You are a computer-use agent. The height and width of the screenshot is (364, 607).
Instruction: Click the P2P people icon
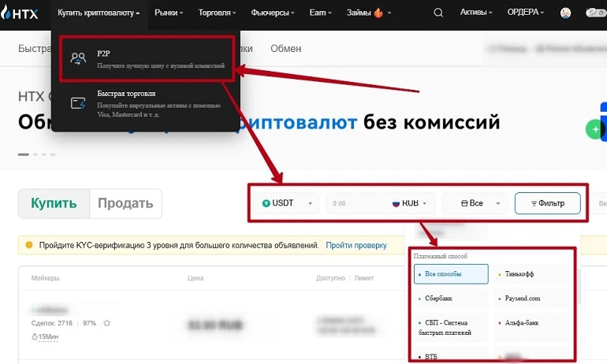pyautogui.click(x=78, y=58)
